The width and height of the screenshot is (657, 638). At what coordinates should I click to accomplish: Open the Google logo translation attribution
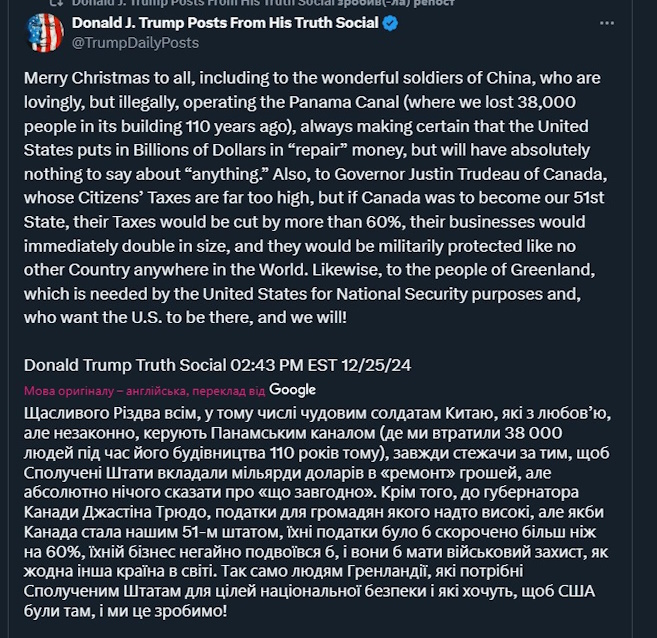(x=292, y=390)
